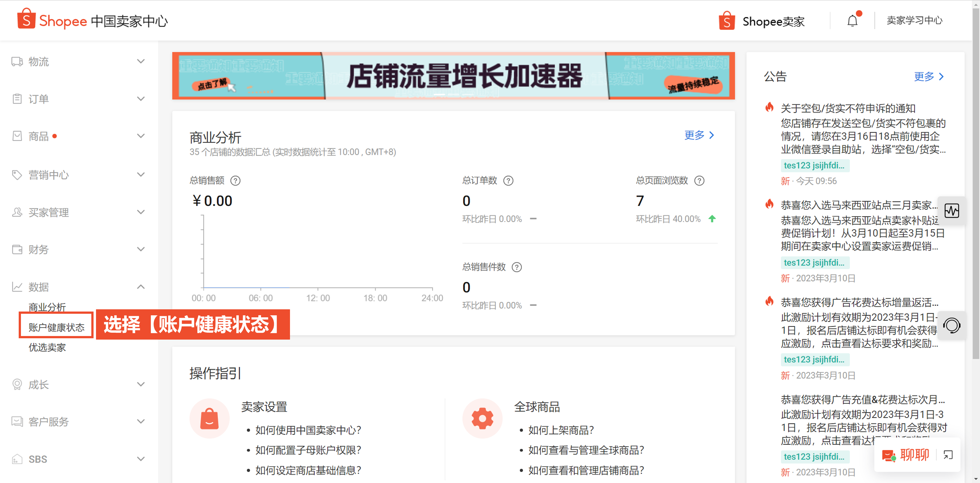
Task: Open the 成长 menu label
Action: [x=39, y=385]
